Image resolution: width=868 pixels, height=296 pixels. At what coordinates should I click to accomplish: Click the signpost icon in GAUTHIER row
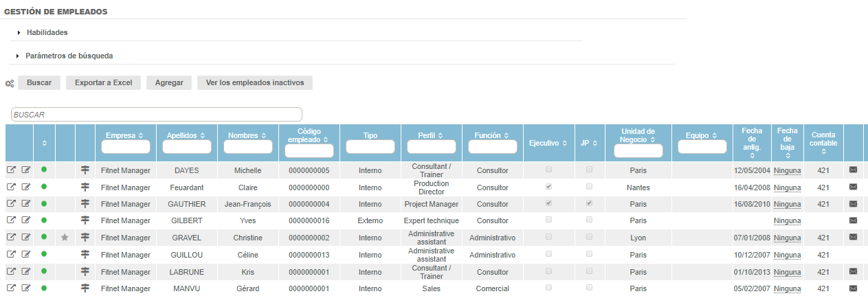pyautogui.click(x=85, y=204)
